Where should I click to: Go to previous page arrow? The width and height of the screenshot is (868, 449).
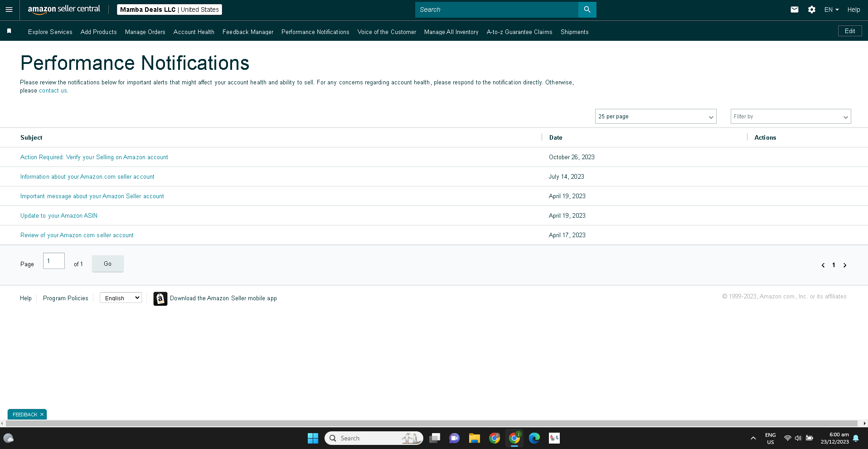823,265
